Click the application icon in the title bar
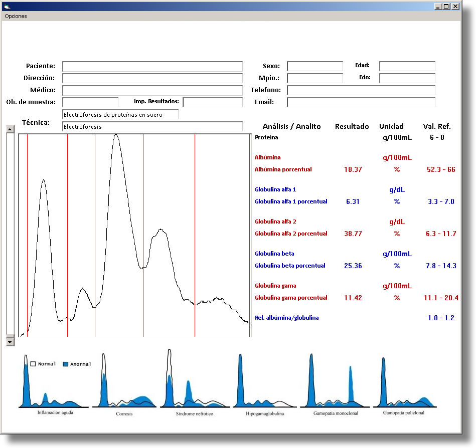This screenshot has height=448, width=476. (x=7, y=7)
